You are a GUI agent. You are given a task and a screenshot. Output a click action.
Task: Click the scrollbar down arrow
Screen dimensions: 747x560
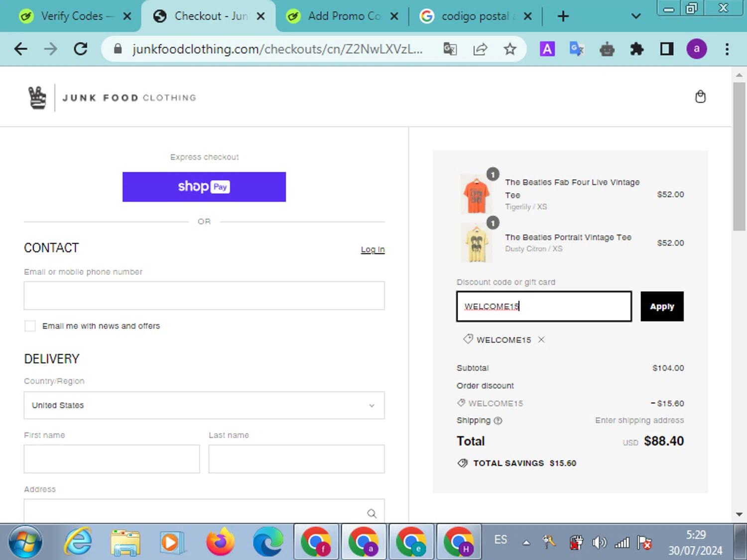[x=739, y=515]
